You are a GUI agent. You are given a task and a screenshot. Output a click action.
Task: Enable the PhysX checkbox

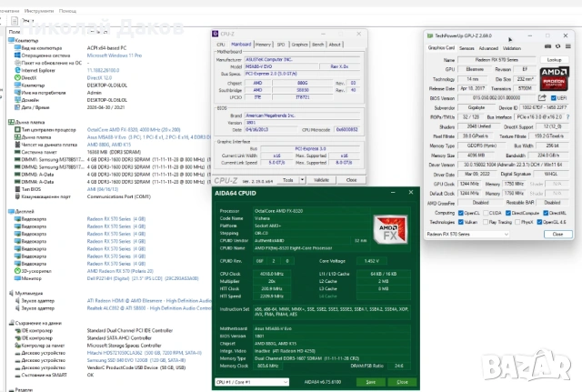tap(517, 222)
